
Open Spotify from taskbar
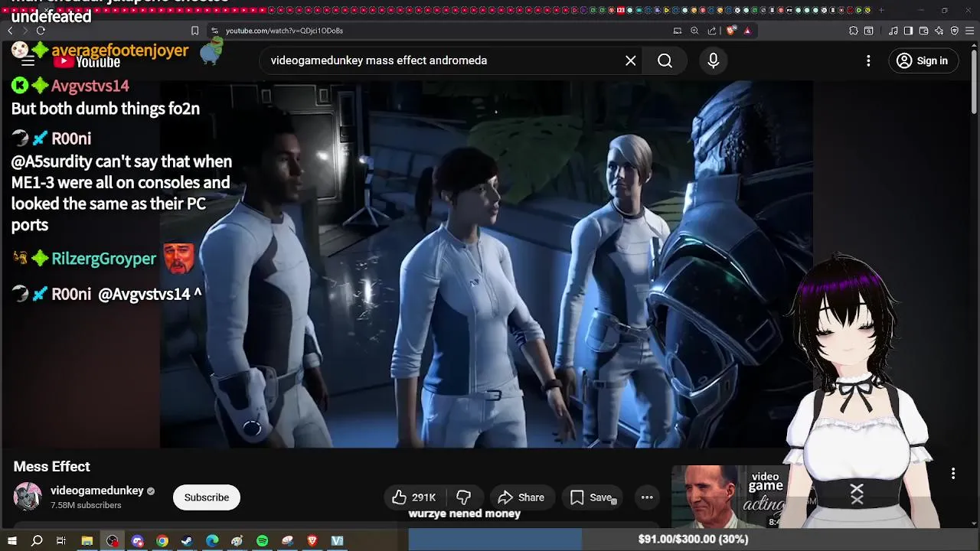pos(263,541)
